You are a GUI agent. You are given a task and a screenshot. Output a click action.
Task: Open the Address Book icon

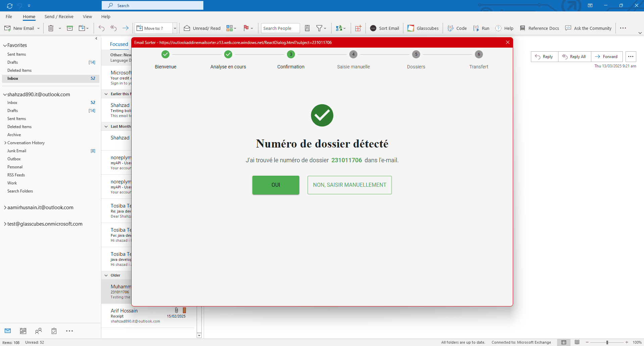point(307,28)
